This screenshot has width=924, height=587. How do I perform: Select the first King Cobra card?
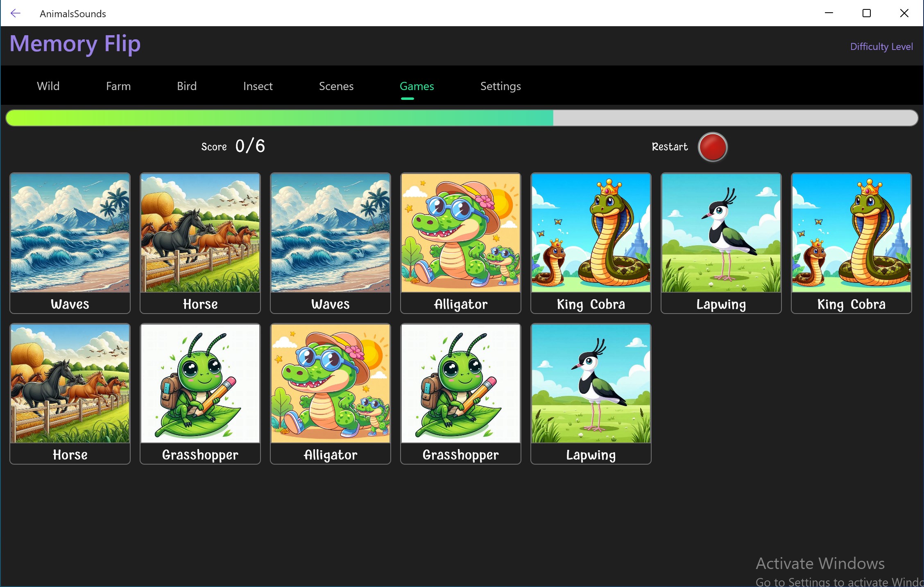click(591, 242)
